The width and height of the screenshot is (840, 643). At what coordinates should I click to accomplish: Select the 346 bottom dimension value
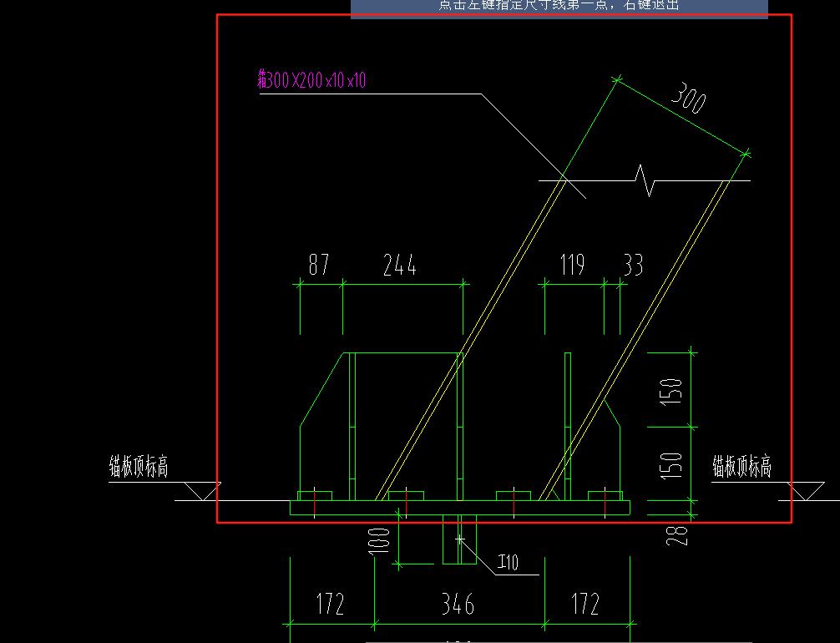pyautogui.click(x=458, y=604)
